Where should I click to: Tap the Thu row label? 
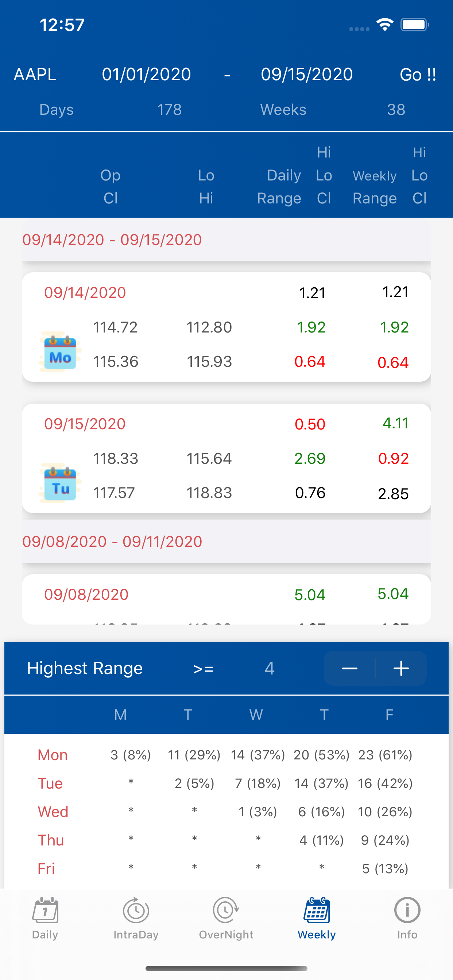coord(51,840)
